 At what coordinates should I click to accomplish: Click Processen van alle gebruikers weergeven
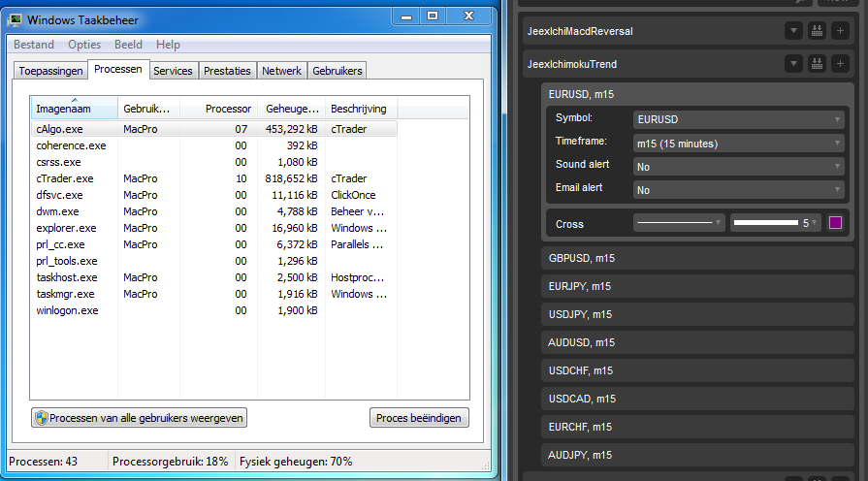(x=139, y=418)
